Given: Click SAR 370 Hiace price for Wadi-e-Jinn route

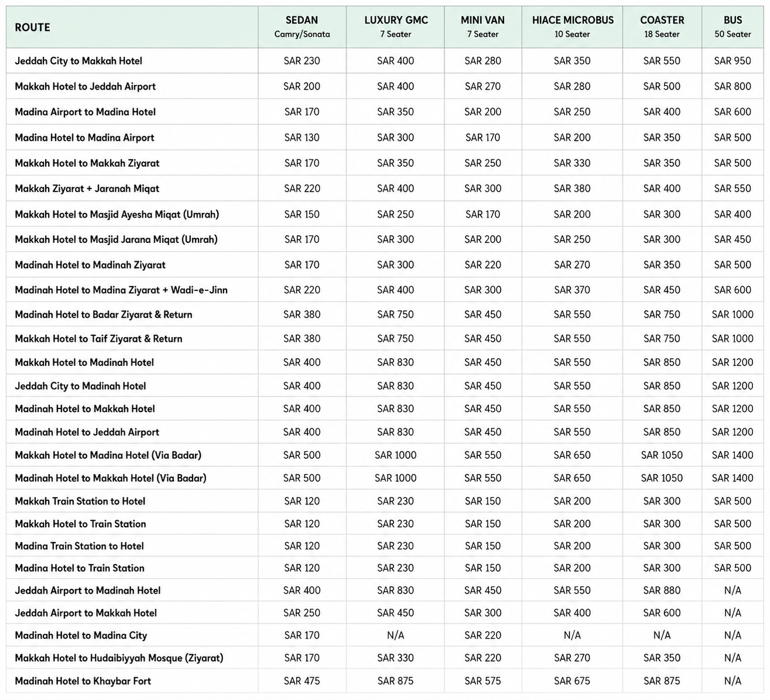Looking at the screenshot, I should pos(572,290).
